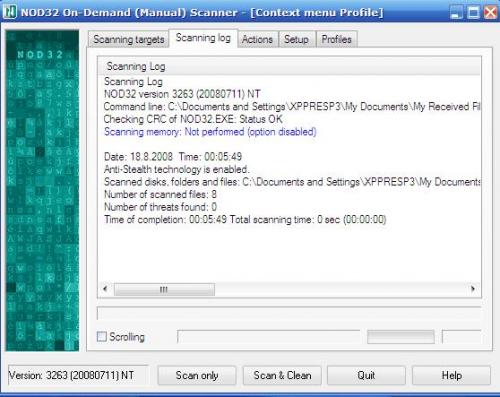The image size is (500, 397).
Task: Select the Scanning log tab
Action: (203, 38)
